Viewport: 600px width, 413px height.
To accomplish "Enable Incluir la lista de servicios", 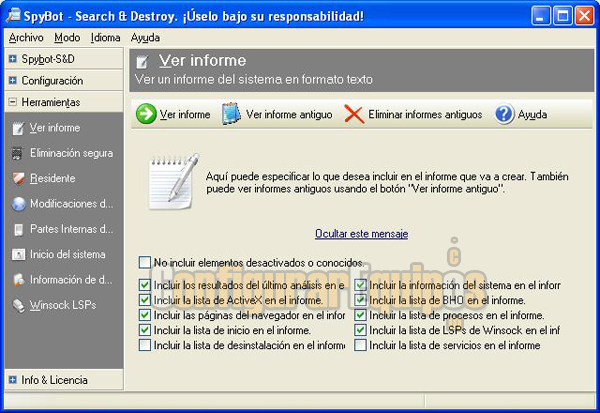I will [x=360, y=345].
